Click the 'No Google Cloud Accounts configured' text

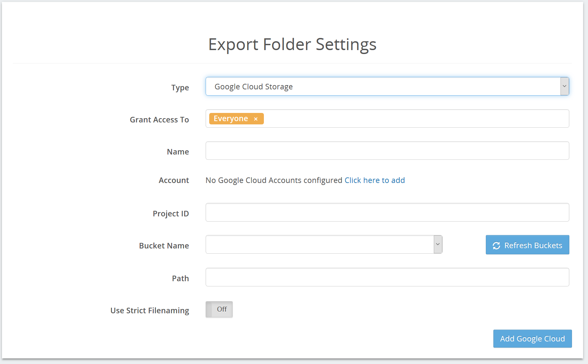[274, 180]
